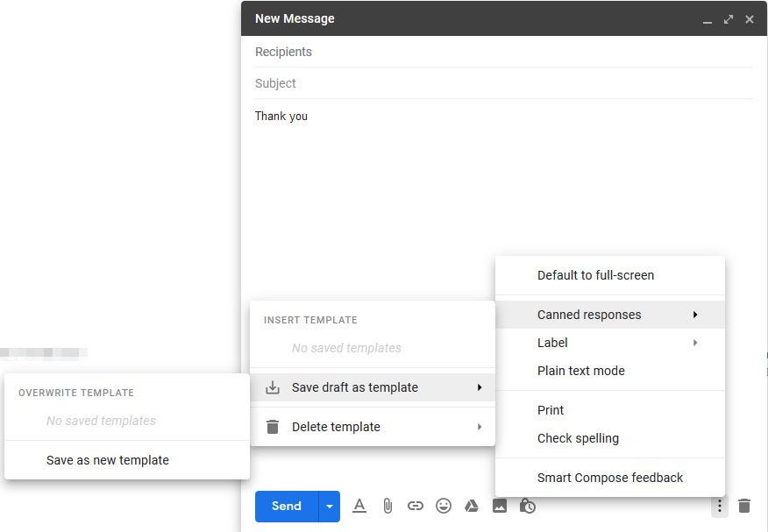The image size is (768, 532).
Task: Toggle confidential mode for the email
Action: [x=528, y=506]
